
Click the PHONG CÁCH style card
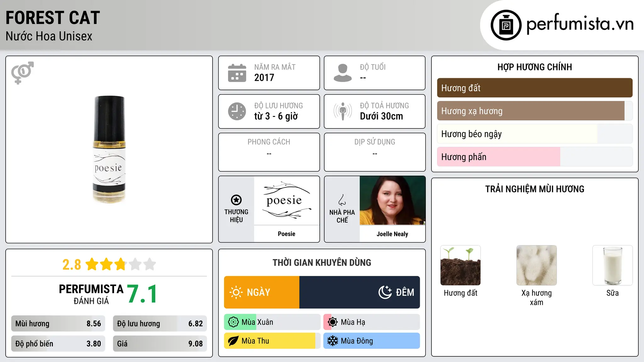pos(269,152)
